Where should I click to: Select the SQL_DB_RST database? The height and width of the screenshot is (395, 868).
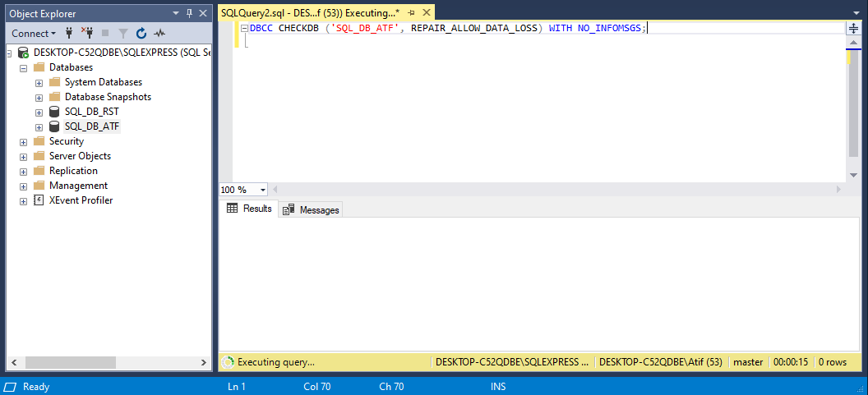pos(92,112)
